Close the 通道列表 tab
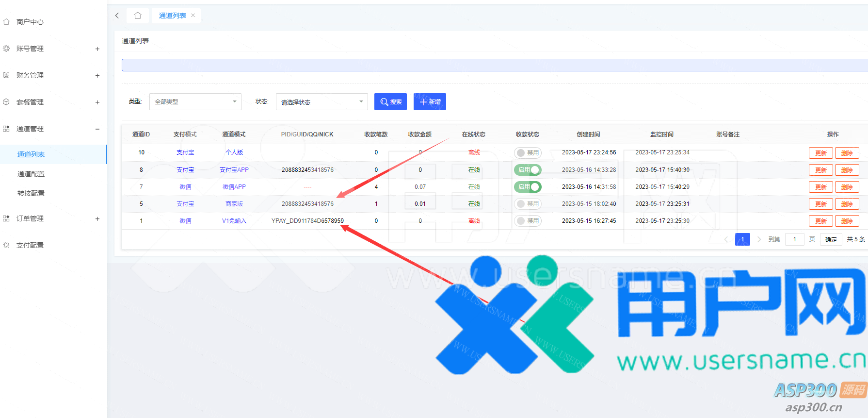 pos(193,16)
